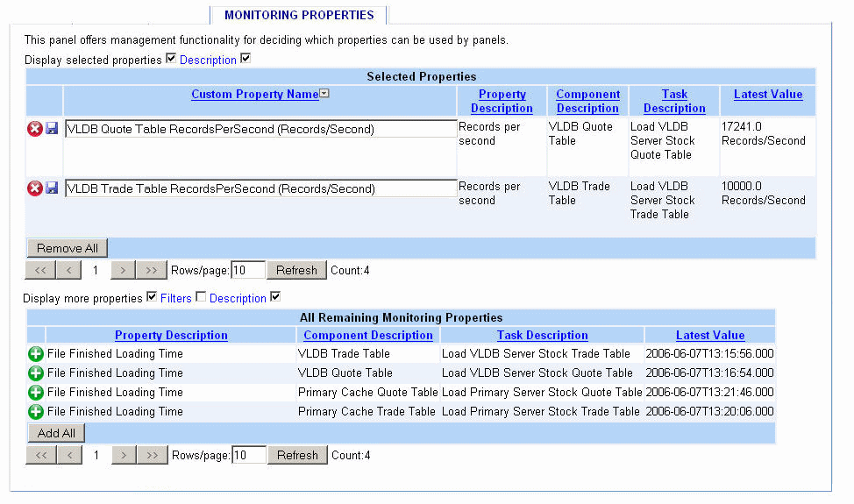The width and height of the screenshot is (854, 504).
Task: Go to next page of remaining properties
Action: pyautogui.click(x=124, y=455)
